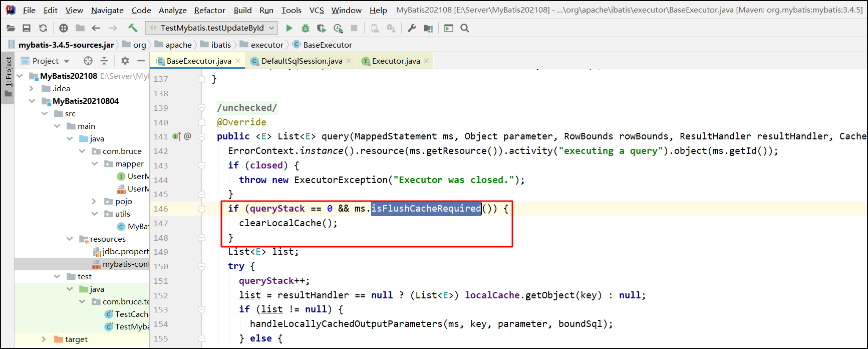868x349 pixels.
Task: Click the overriding method gutter icon at line 141
Action: (x=176, y=136)
